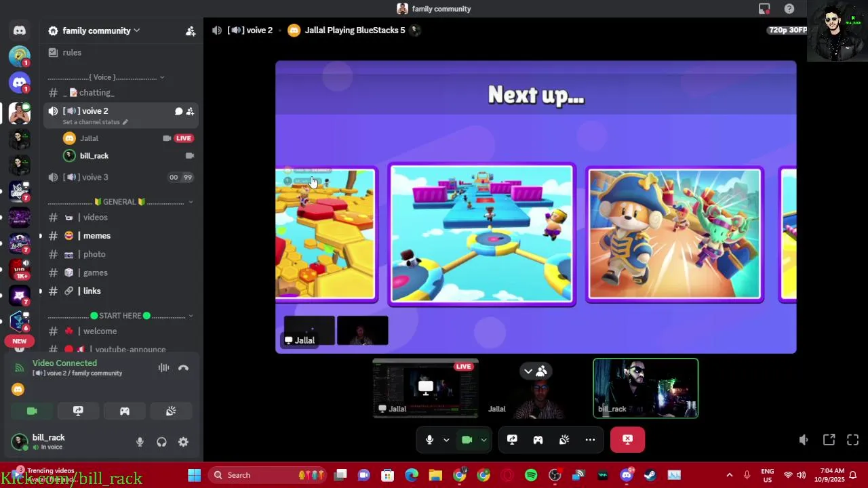
Task: Open Help question mark icon
Action: (x=789, y=9)
